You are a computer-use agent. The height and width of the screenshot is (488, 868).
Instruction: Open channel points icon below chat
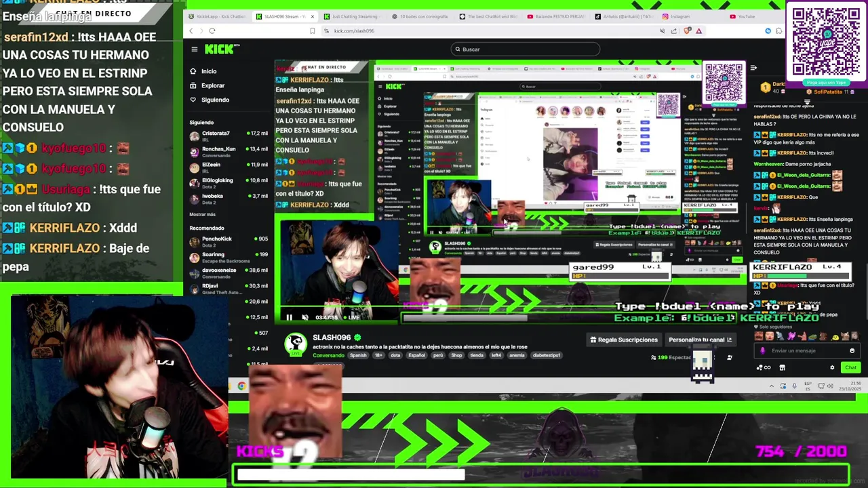(764, 367)
